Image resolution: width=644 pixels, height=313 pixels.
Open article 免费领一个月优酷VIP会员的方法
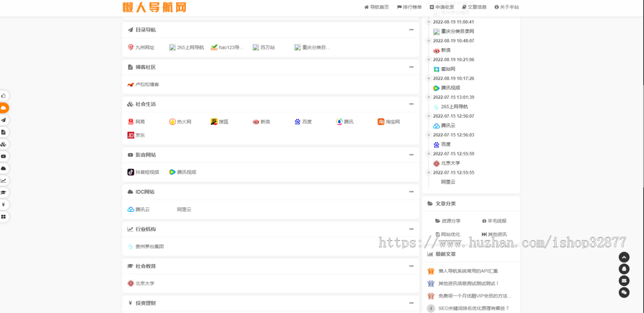[475, 296]
